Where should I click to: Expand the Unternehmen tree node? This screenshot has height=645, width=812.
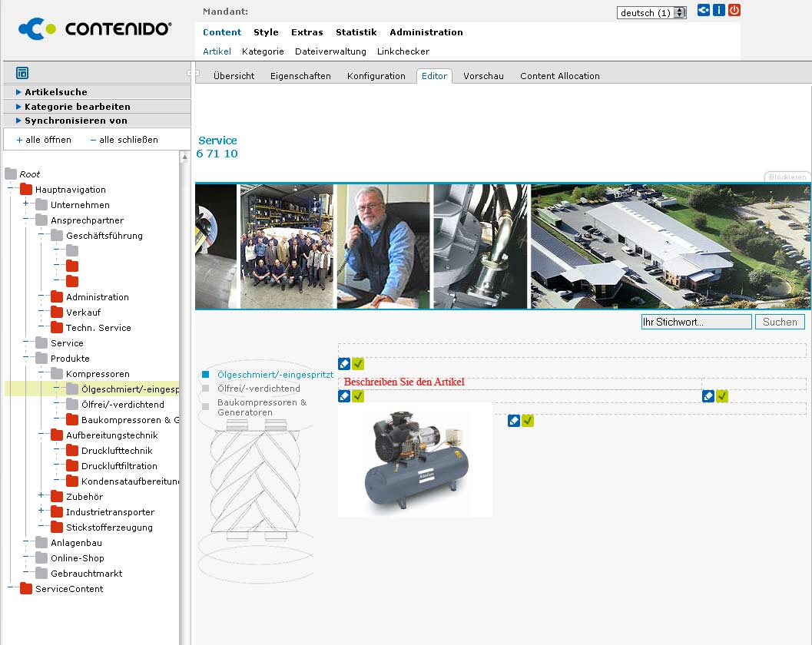[x=25, y=204]
